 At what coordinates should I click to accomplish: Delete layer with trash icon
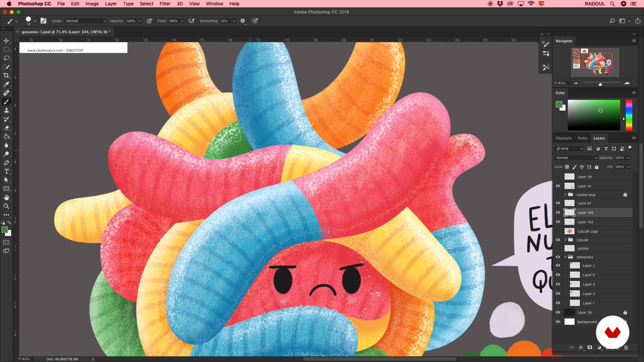coord(626,348)
